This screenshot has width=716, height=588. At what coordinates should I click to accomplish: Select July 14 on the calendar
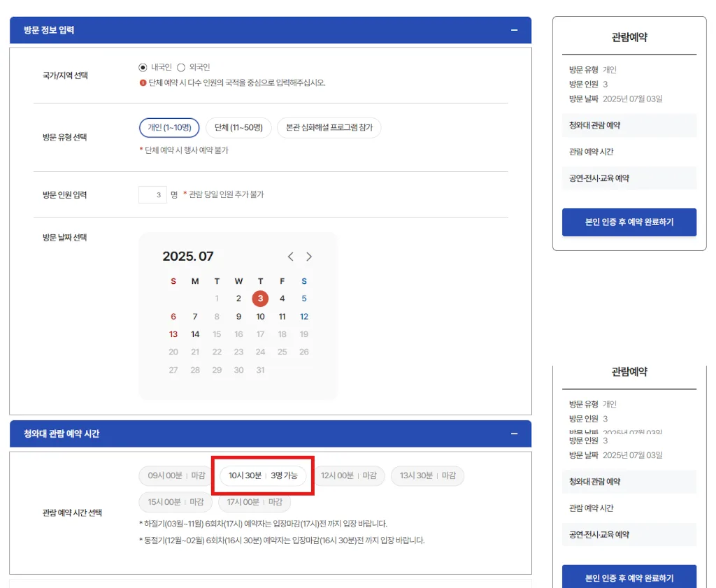tap(195, 334)
